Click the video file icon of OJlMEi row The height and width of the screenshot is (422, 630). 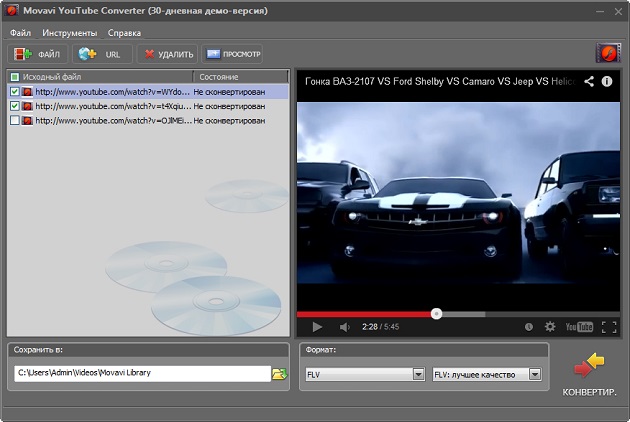pyautogui.click(x=27, y=120)
